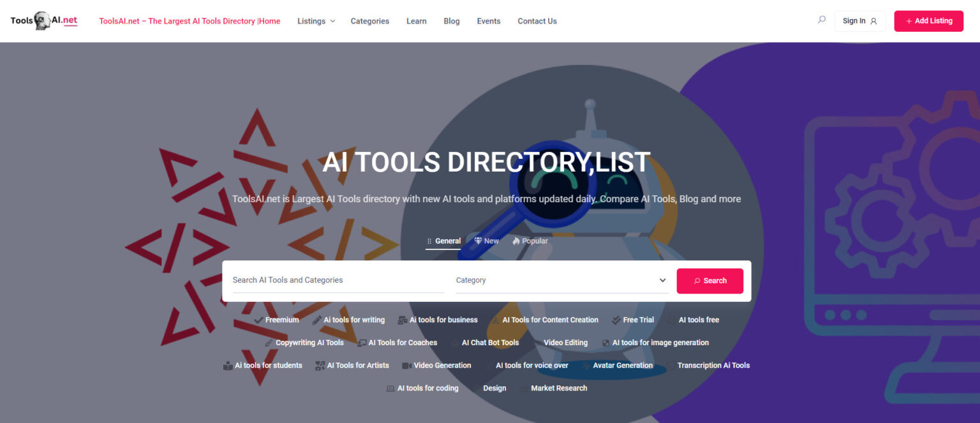Open the Sign In button
Viewport: 980px width, 423px height.
[x=859, y=21]
